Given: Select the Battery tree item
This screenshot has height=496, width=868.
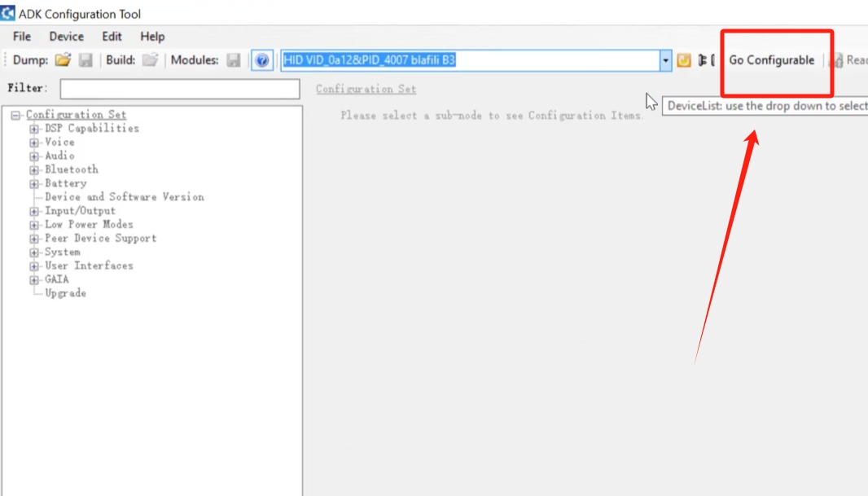Looking at the screenshot, I should [x=66, y=183].
